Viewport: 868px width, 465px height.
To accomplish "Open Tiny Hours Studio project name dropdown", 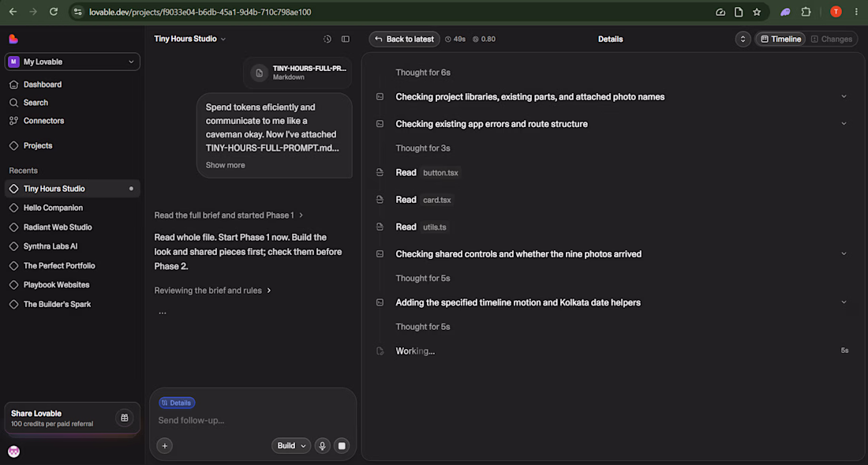I will pyautogui.click(x=190, y=39).
